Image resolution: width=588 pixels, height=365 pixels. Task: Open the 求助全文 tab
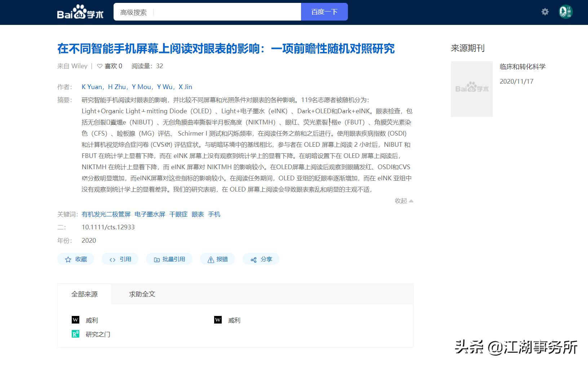[141, 294]
